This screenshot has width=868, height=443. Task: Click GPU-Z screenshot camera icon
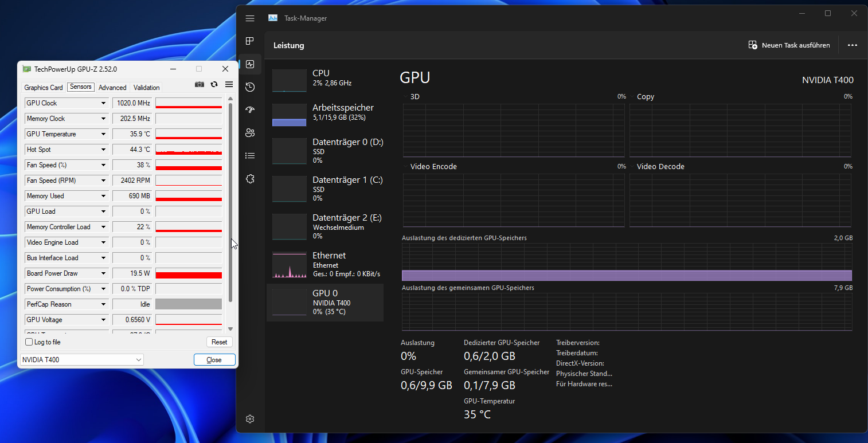coord(200,84)
